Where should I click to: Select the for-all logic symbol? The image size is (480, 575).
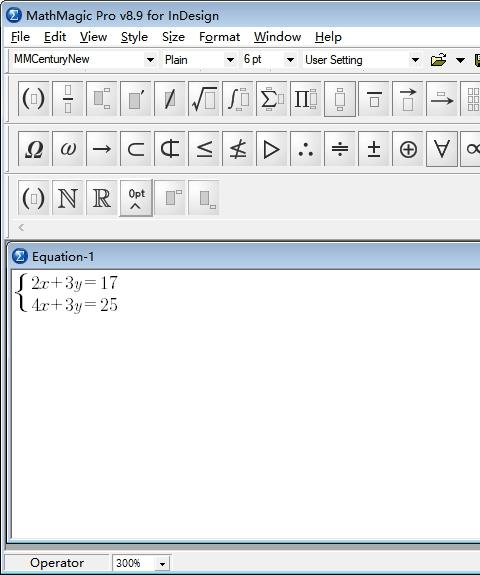441,149
